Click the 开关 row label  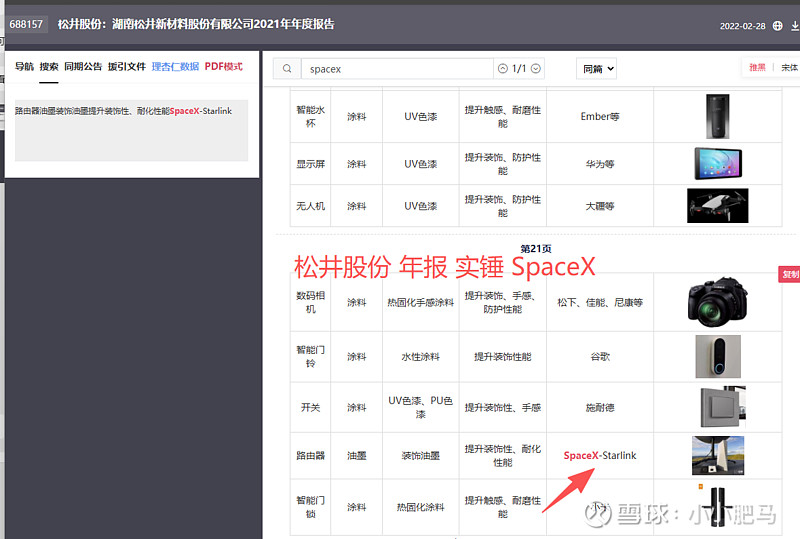pyautogui.click(x=310, y=407)
